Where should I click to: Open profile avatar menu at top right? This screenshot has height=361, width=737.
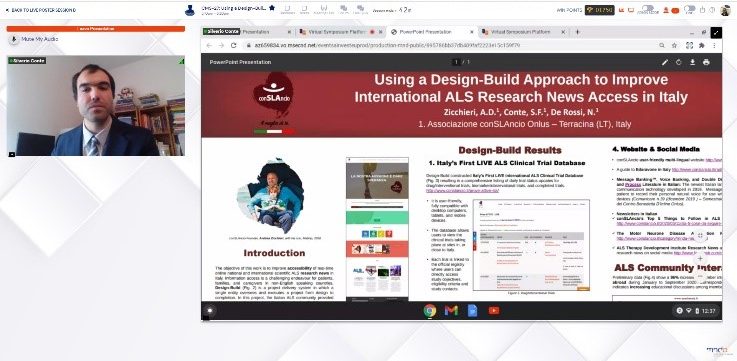tap(725, 10)
